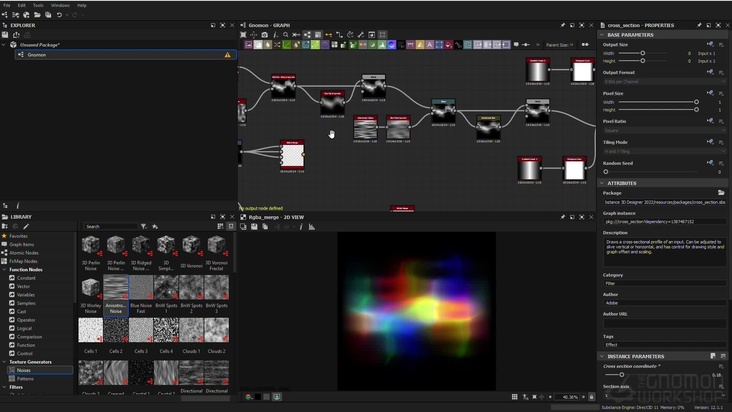This screenshot has width=732, height=412.
Task: Click the undo arrow icon
Action: click(x=59, y=15)
